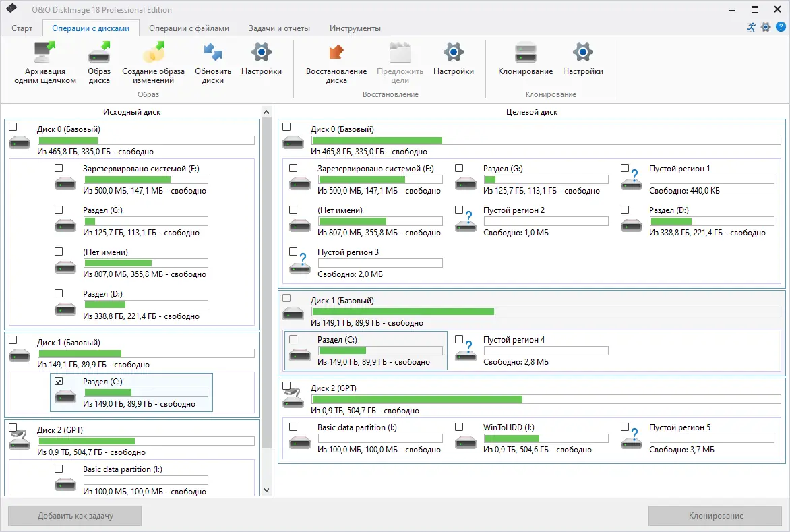Select the Операции с дисками tab

pos(91,28)
